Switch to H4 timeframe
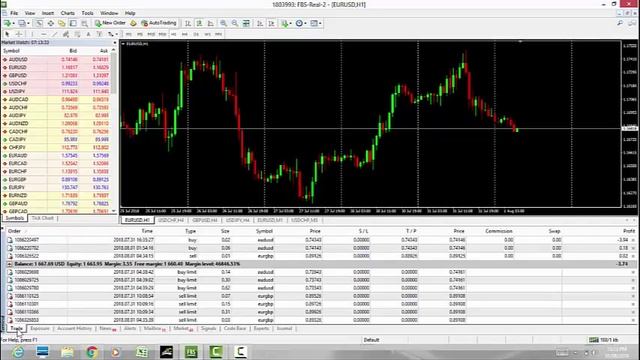640x360 pixels. [x=185, y=34]
